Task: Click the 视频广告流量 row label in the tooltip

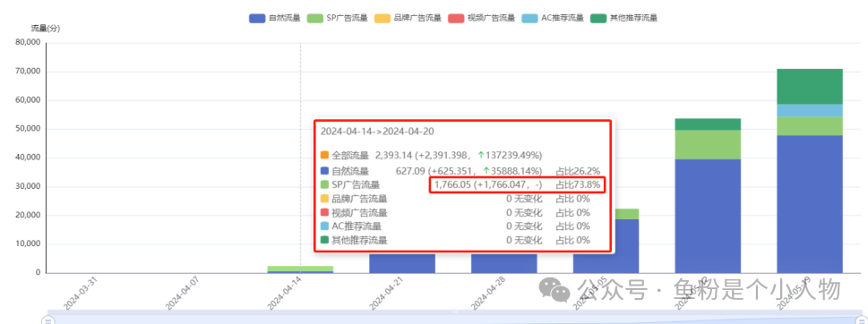Action: (x=359, y=213)
